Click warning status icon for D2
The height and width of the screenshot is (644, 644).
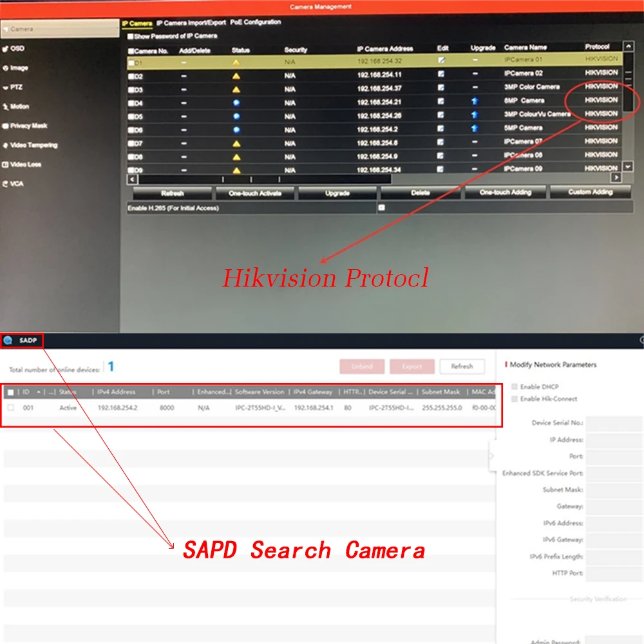(x=236, y=76)
